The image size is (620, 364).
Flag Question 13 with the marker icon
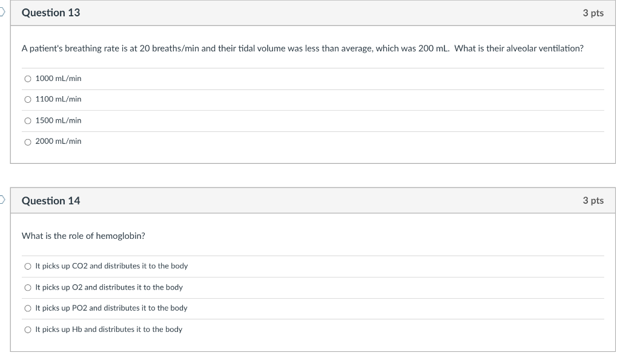[2, 12]
